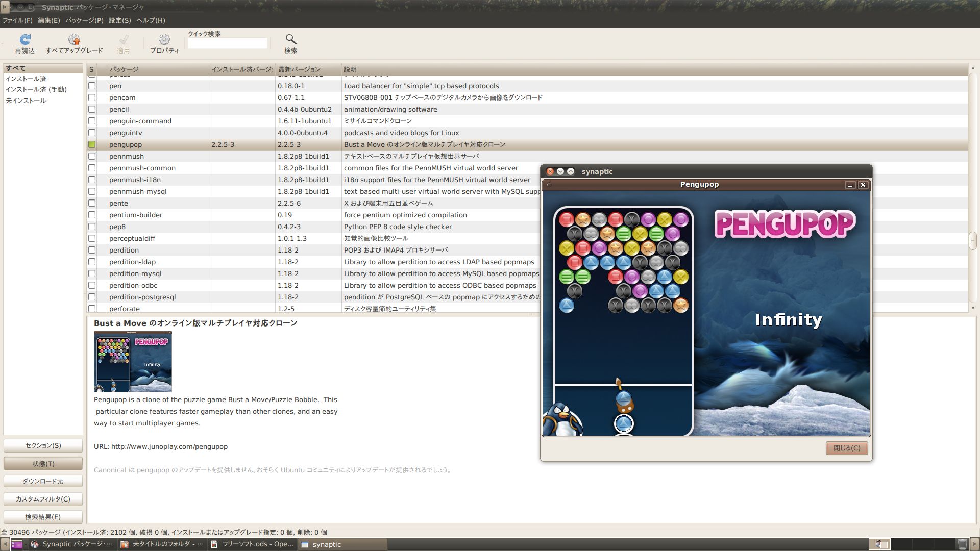Toggle the pente package checkbox

pyautogui.click(x=92, y=203)
